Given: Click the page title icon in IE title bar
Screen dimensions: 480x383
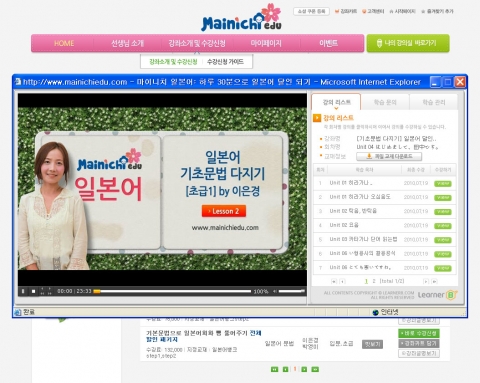Looking at the screenshot, I should tap(18, 82).
